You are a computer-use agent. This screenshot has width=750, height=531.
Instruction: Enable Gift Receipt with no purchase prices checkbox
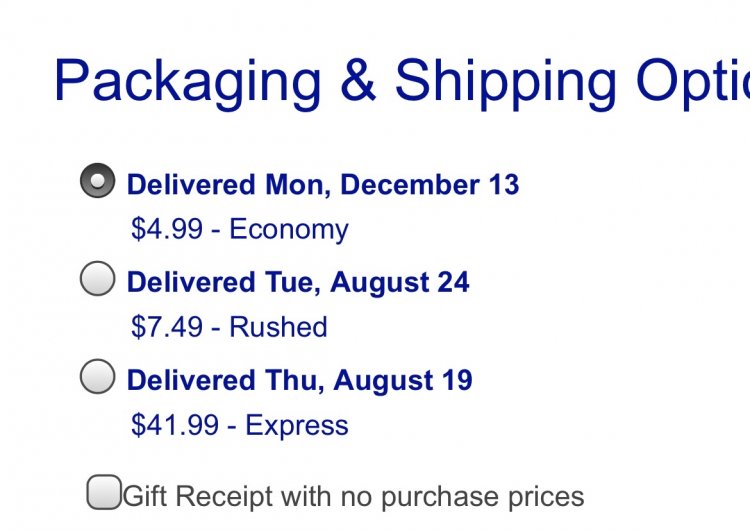coord(104,492)
